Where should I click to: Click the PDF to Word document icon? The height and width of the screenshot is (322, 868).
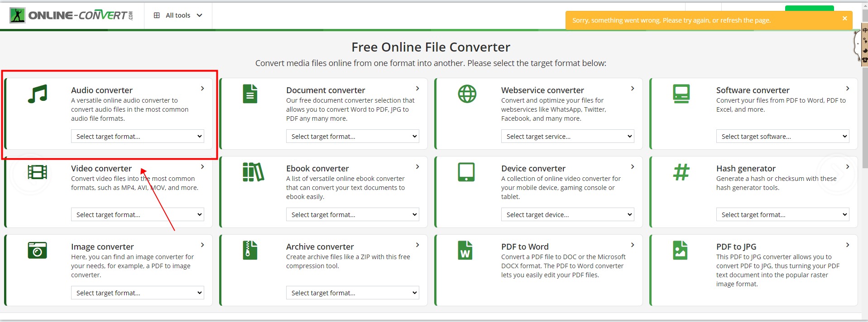[x=465, y=250]
